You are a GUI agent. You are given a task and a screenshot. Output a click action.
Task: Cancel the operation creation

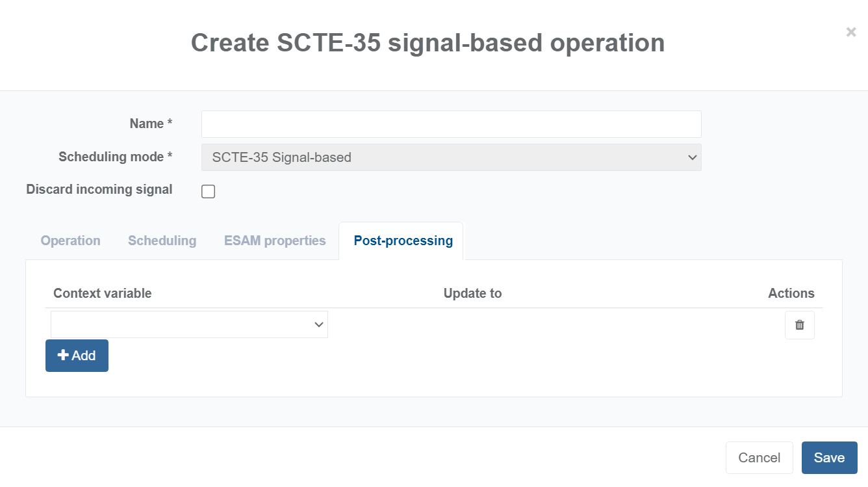click(759, 458)
